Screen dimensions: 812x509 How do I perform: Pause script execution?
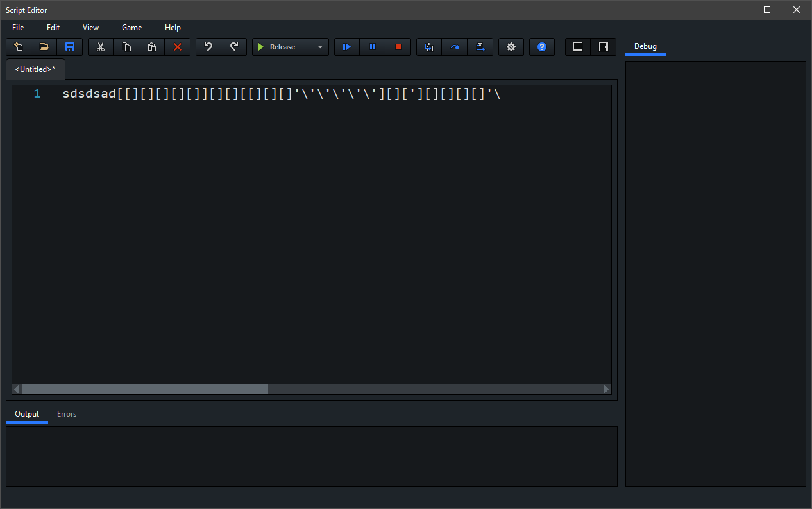(373, 47)
